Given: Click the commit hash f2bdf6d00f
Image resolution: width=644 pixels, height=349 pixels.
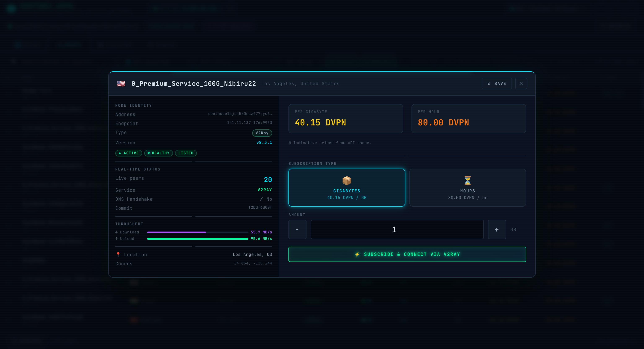Looking at the screenshot, I should click(260, 207).
